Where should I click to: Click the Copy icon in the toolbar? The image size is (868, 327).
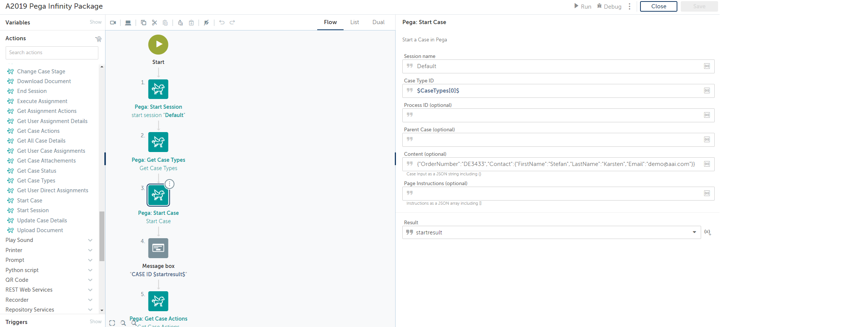point(144,23)
